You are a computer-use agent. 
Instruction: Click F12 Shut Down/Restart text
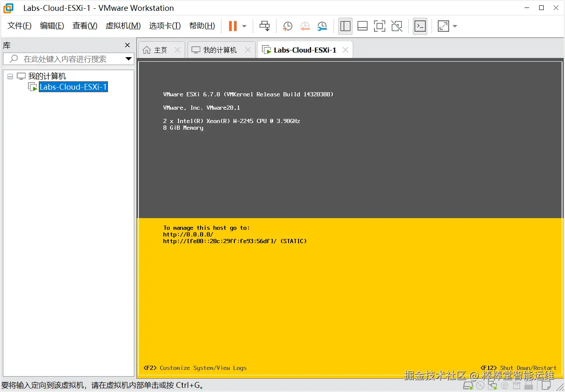click(x=518, y=368)
